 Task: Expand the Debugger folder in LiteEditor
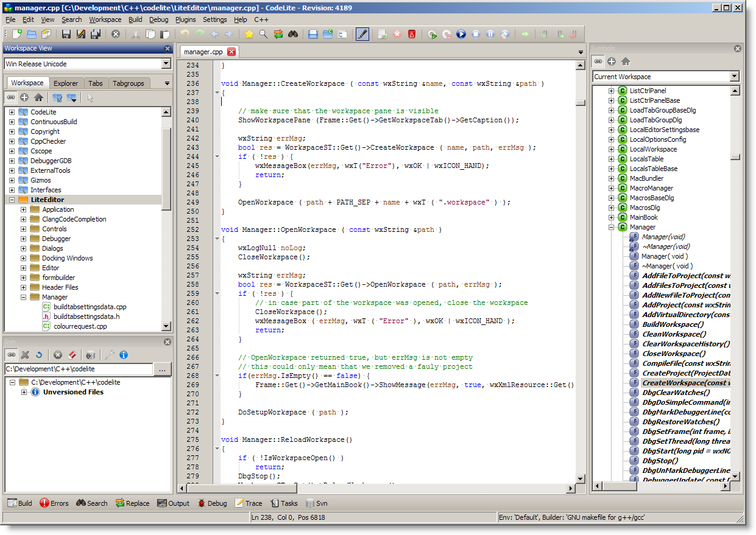(x=24, y=239)
